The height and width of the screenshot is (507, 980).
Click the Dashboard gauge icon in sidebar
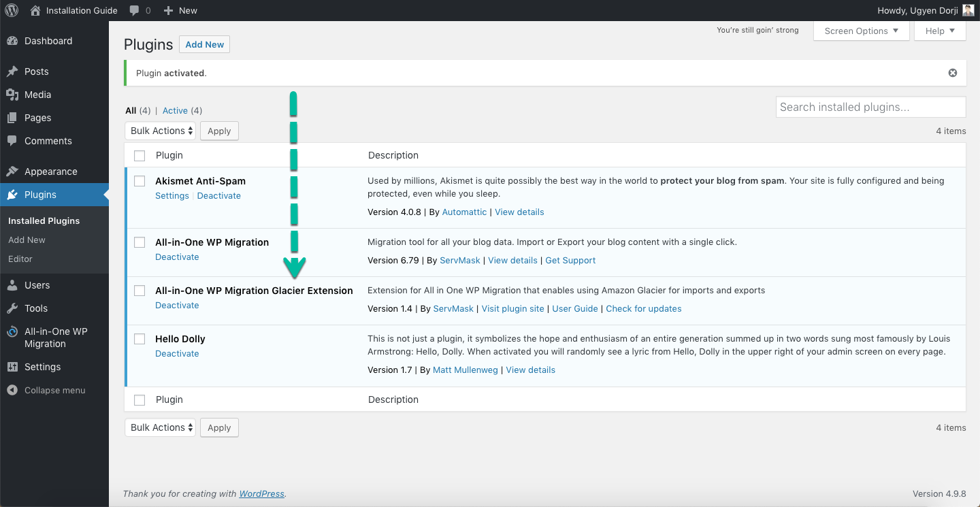(x=12, y=41)
